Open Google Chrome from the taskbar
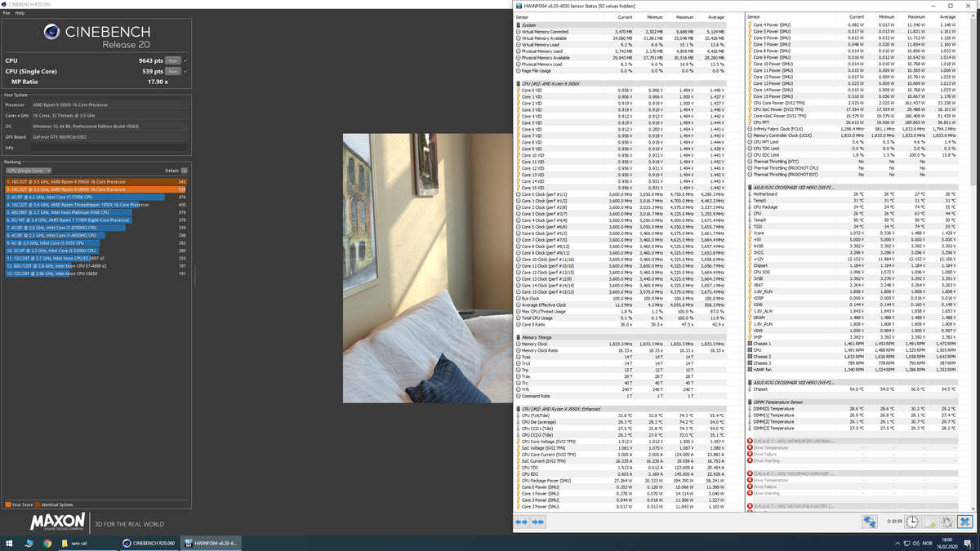Screen dimensions: 980x551 pyautogui.click(x=47, y=543)
